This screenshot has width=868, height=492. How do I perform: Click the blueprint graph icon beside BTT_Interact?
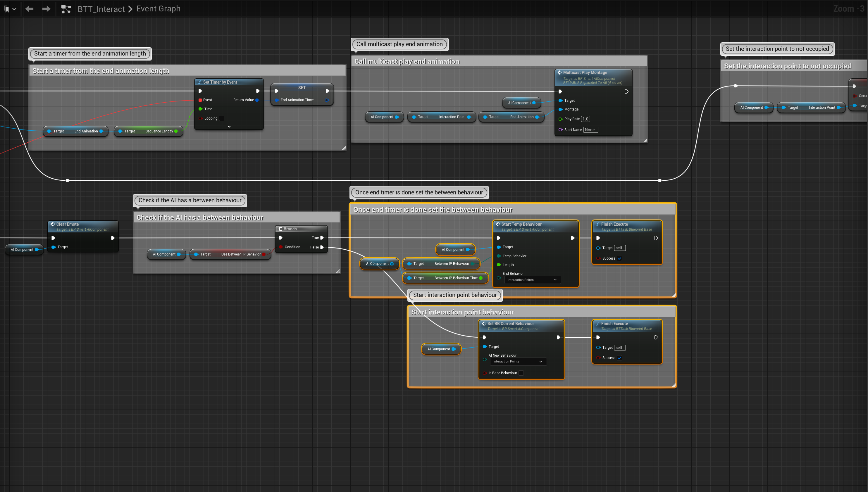[66, 9]
